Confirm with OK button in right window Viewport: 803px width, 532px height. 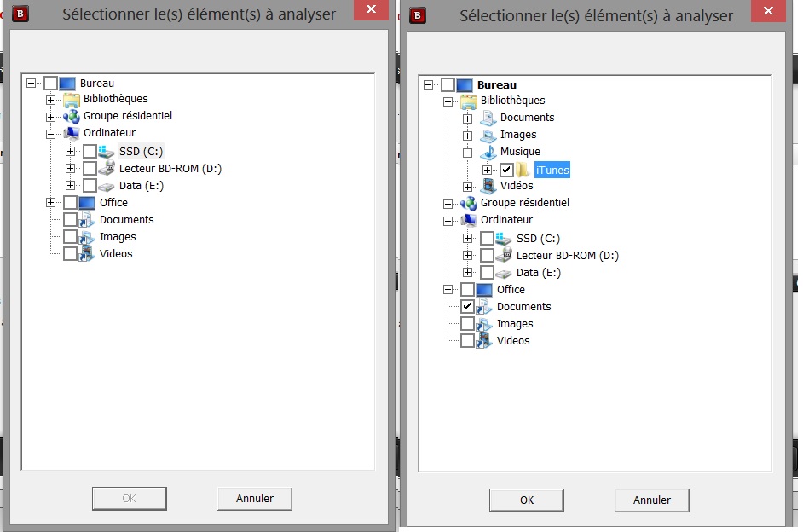pyautogui.click(x=527, y=500)
